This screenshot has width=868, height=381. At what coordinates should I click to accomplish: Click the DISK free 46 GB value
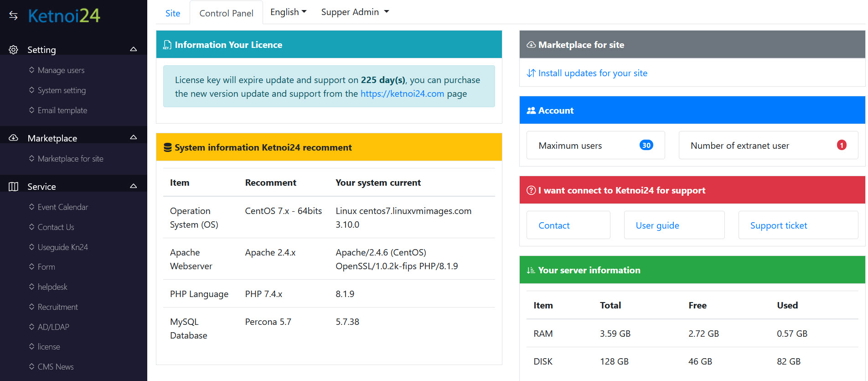(700, 361)
